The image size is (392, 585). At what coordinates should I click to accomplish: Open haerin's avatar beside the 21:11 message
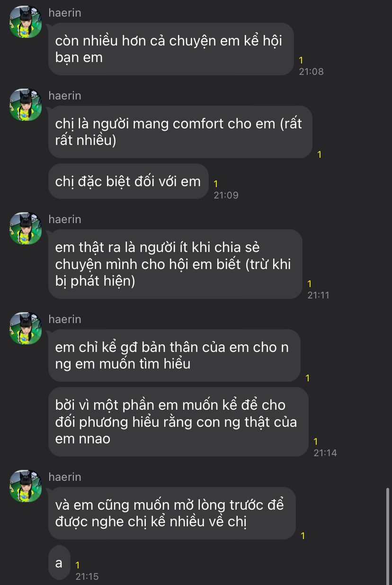(x=26, y=228)
